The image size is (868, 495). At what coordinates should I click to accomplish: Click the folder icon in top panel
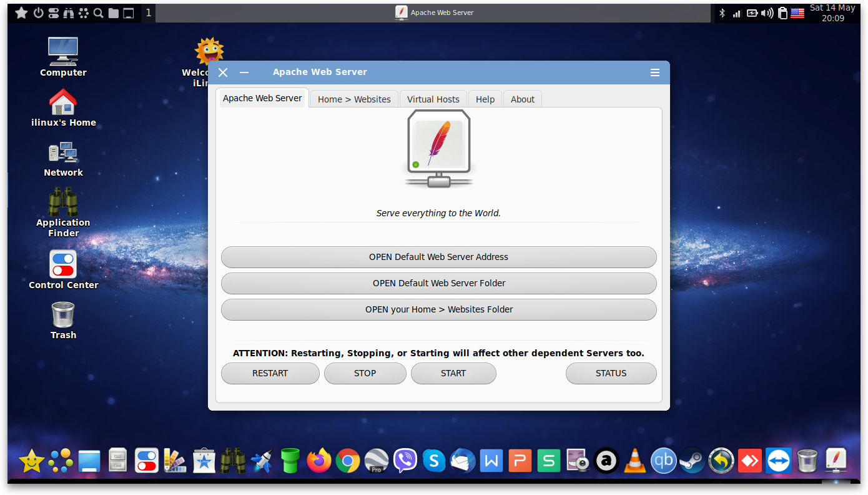[x=114, y=12]
